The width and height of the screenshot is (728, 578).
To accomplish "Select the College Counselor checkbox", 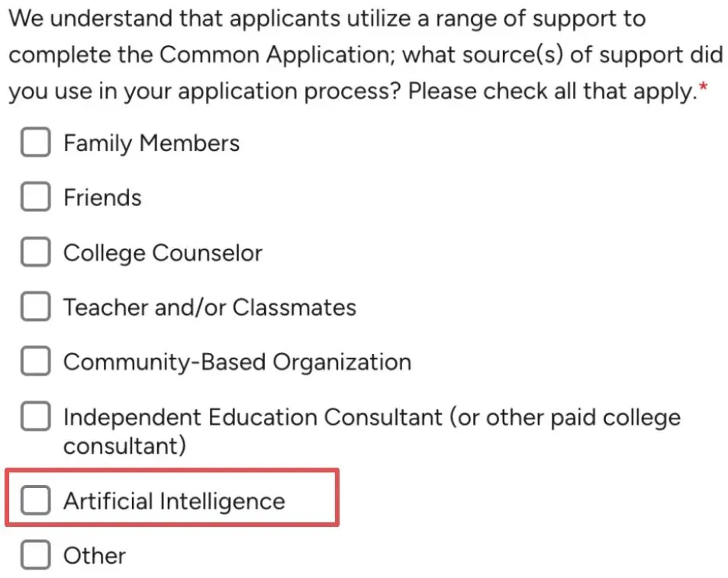I will click(x=36, y=252).
